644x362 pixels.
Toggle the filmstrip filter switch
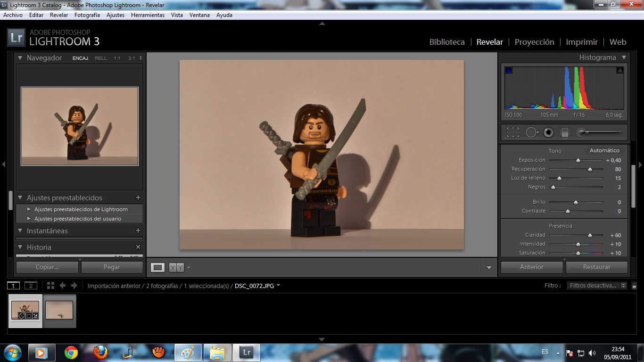(x=635, y=286)
